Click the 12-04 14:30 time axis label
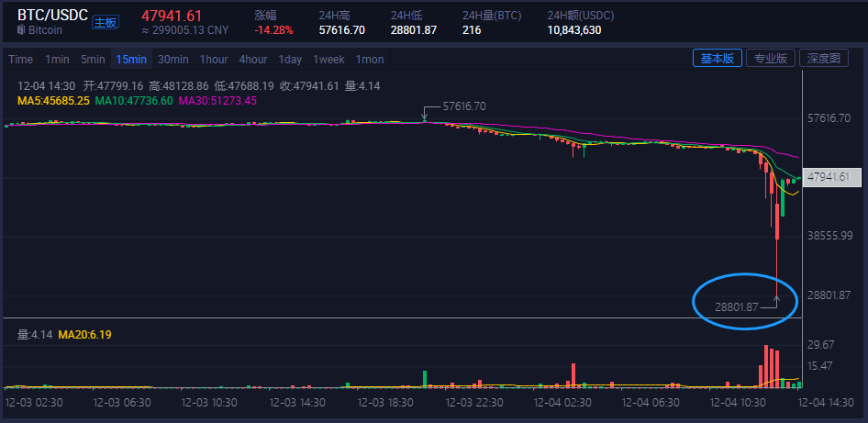 pos(826,403)
